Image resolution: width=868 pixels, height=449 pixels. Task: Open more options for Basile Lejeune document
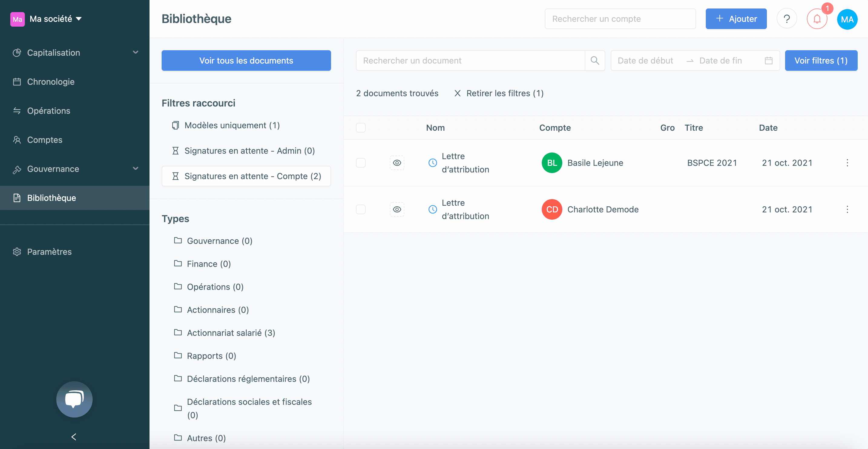[847, 163]
